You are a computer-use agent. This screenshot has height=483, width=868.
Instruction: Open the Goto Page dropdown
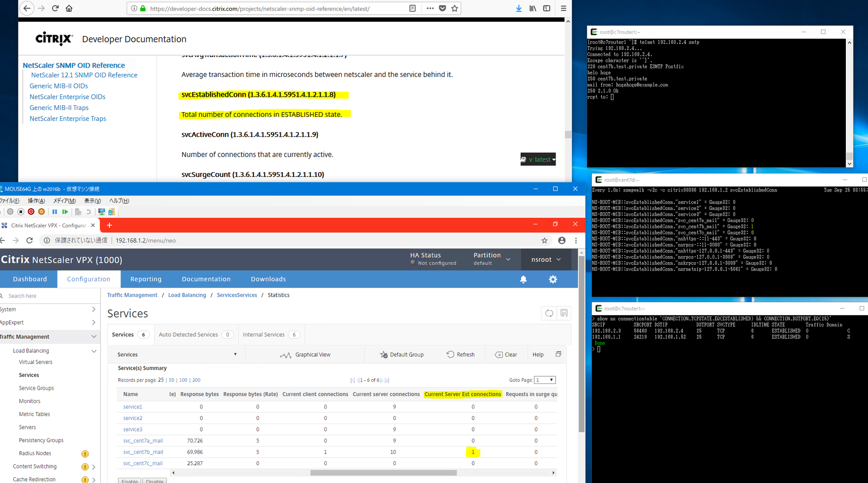pyautogui.click(x=545, y=380)
